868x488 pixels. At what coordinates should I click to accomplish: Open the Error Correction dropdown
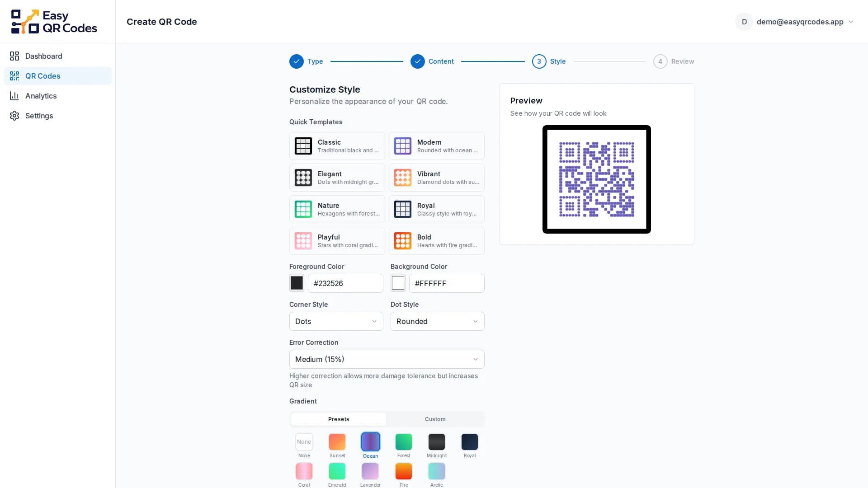pyautogui.click(x=387, y=359)
